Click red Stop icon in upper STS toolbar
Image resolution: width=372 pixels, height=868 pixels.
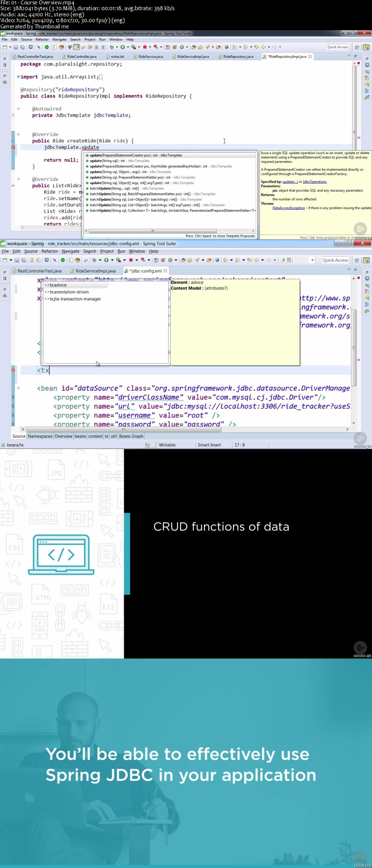click(x=145, y=47)
